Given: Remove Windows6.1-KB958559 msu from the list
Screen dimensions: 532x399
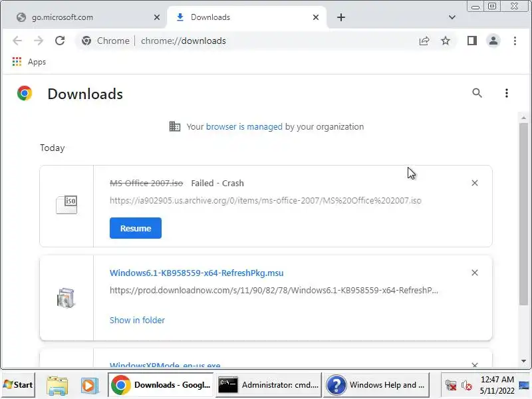Looking at the screenshot, I should (x=475, y=273).
